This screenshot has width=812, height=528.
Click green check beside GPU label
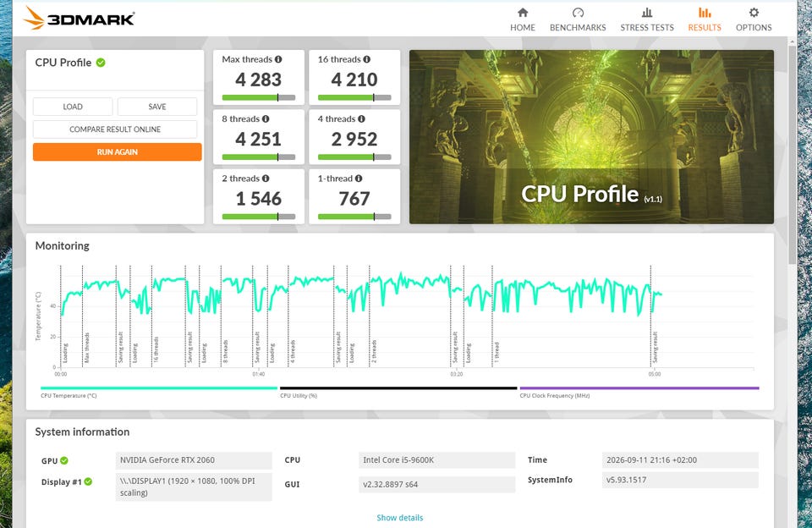point(64,460)
